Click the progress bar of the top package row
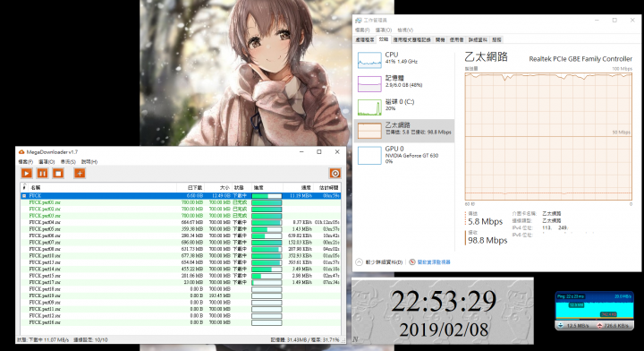Screen dimensions: 644x351 (267, 195)
